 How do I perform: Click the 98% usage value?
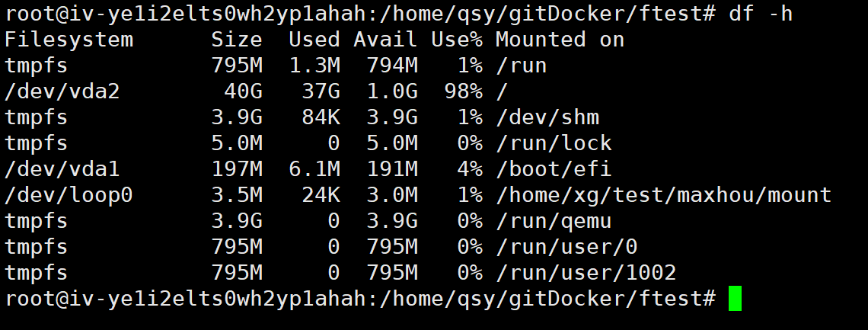(x=463, y=91)
